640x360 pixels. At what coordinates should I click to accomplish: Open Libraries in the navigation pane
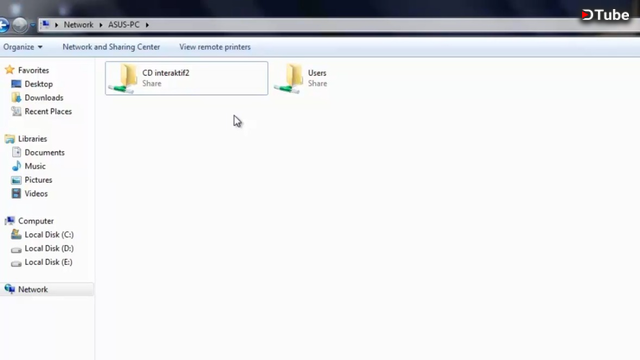click(33, 139)
